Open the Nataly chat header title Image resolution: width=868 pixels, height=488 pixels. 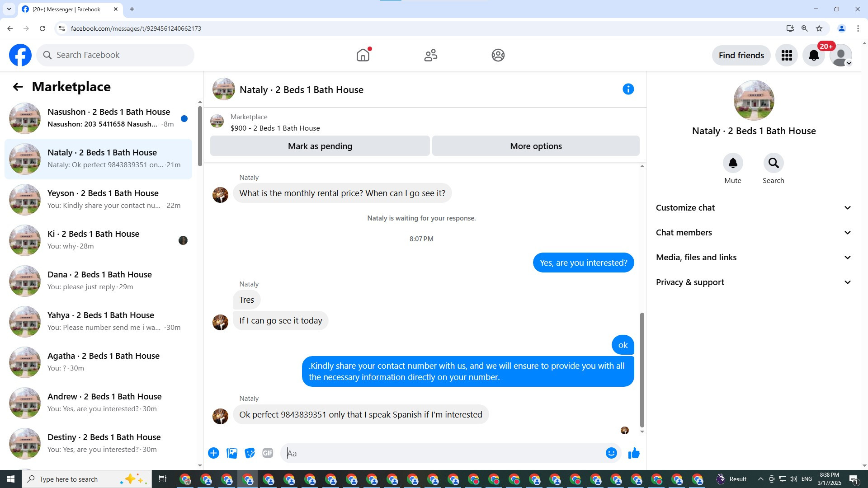(302, 90)
